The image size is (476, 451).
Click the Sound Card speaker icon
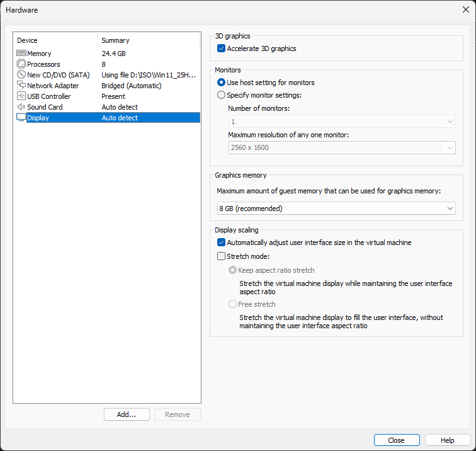click(x=21, y=107)
